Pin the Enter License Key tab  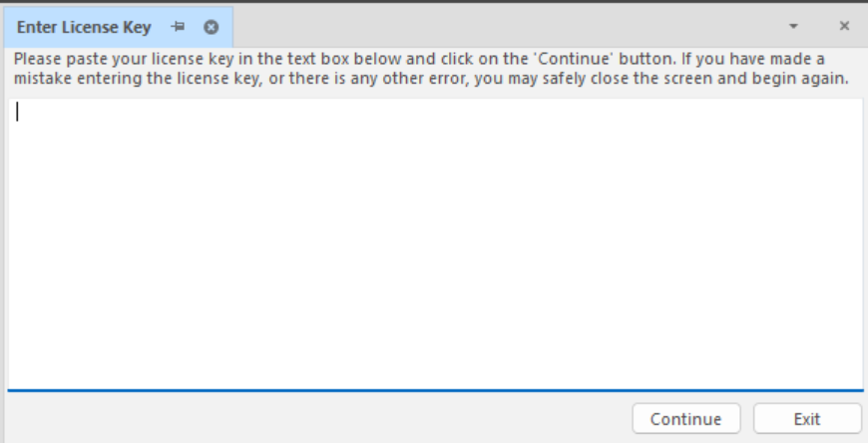179,27
